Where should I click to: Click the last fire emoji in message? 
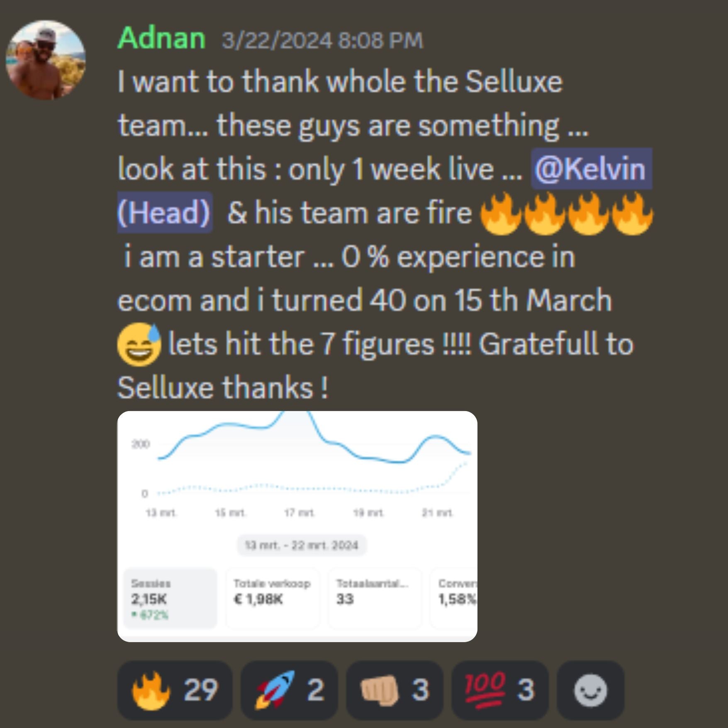632,214
